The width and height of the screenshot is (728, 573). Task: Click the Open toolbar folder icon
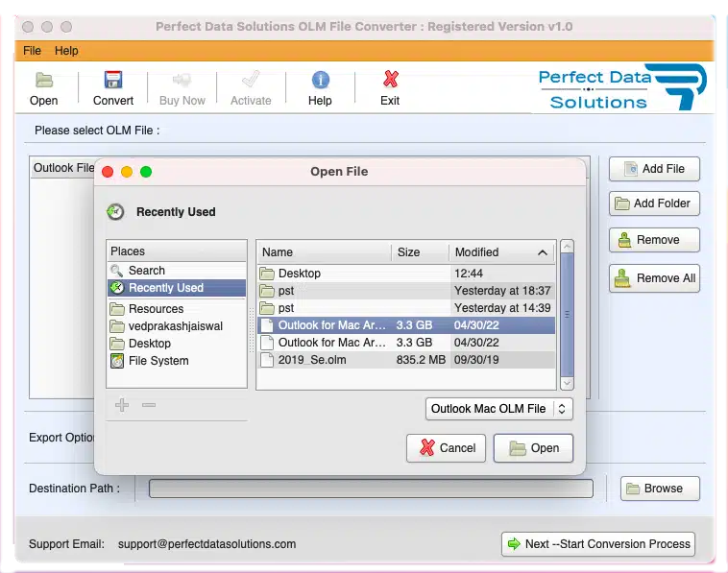coord(44,80)
